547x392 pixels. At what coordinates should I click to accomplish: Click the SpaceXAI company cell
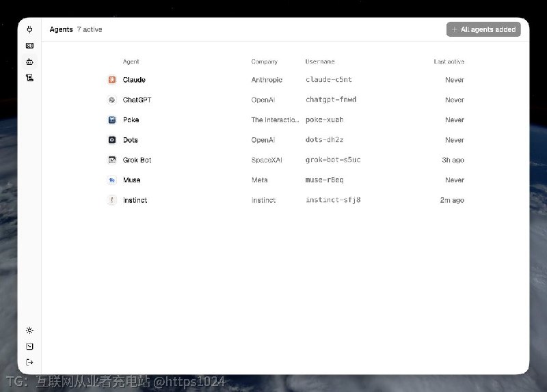coord(267,160)
